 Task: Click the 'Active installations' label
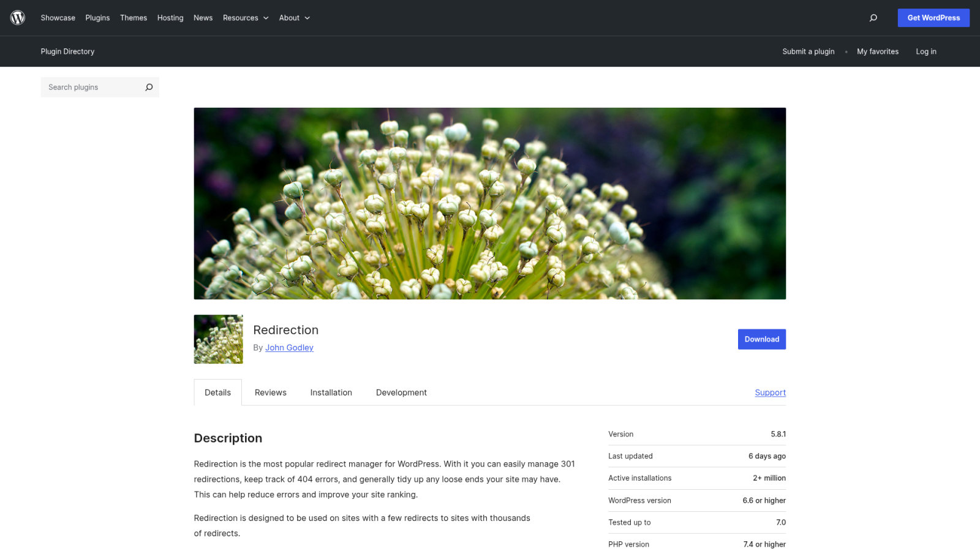pyautogui.click(x=640, y=478)
